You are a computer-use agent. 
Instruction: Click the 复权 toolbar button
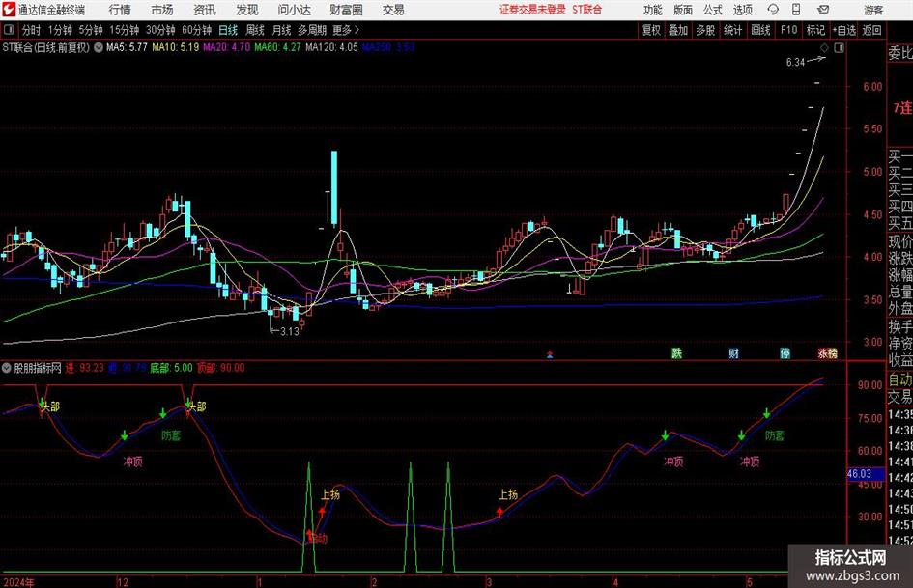pos(651,30)
